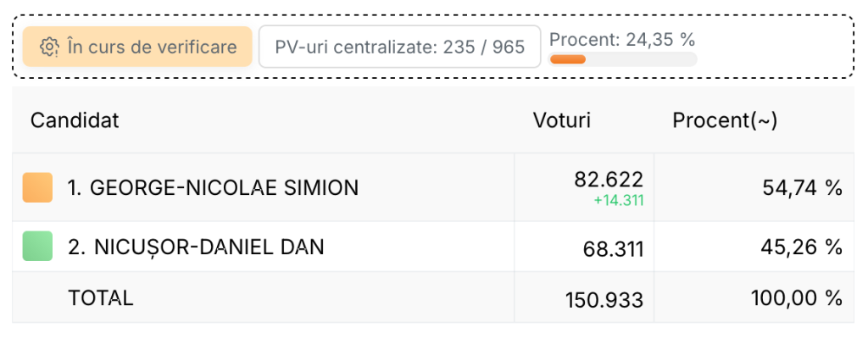Click the green +14.311 vote difference
The image size is (868, 339).
click(x=619, y=201)
